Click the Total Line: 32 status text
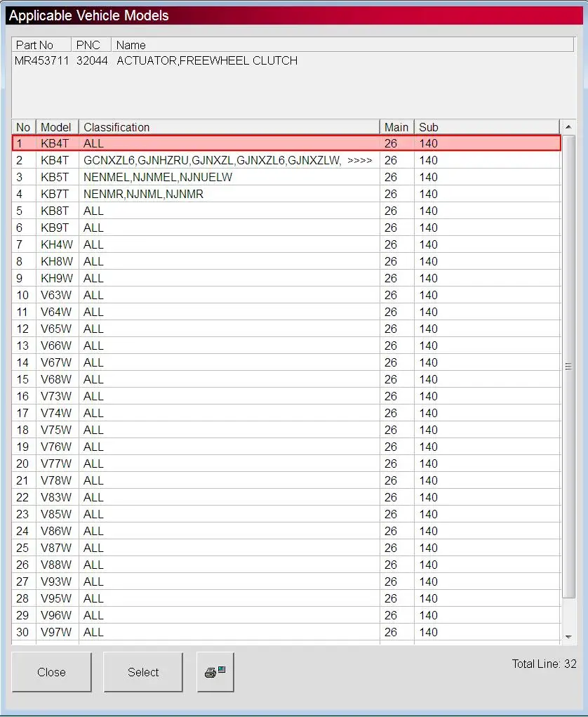588x717 pixels. pos(544,664)
